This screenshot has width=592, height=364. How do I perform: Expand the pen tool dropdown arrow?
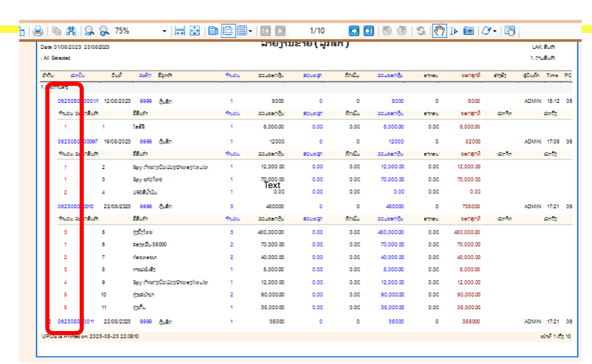(494, 31)
